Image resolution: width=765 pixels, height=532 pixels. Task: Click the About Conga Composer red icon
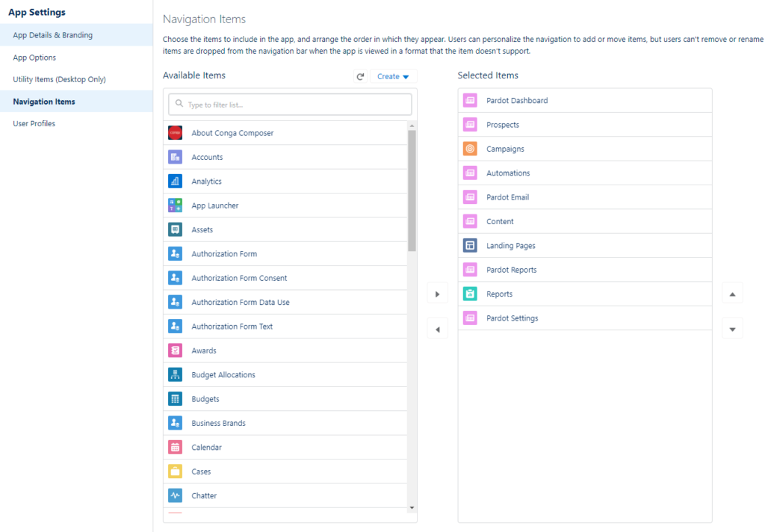175,133
